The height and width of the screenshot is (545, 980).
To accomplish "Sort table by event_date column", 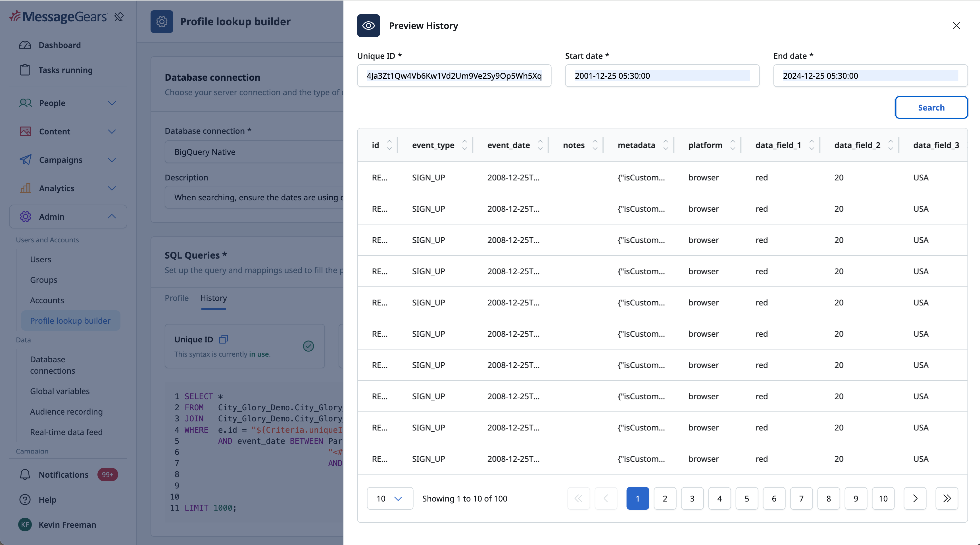I will [540, 145].
